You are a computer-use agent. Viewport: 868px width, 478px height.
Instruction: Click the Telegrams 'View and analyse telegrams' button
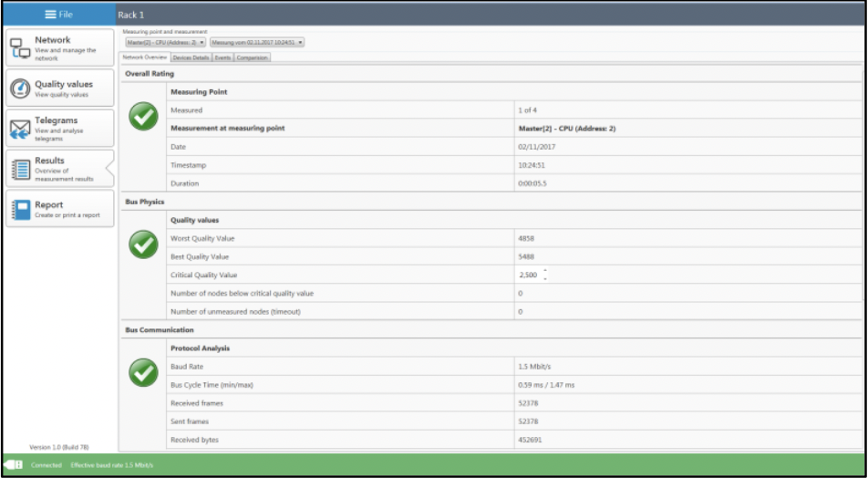click(x=60, y=129)
